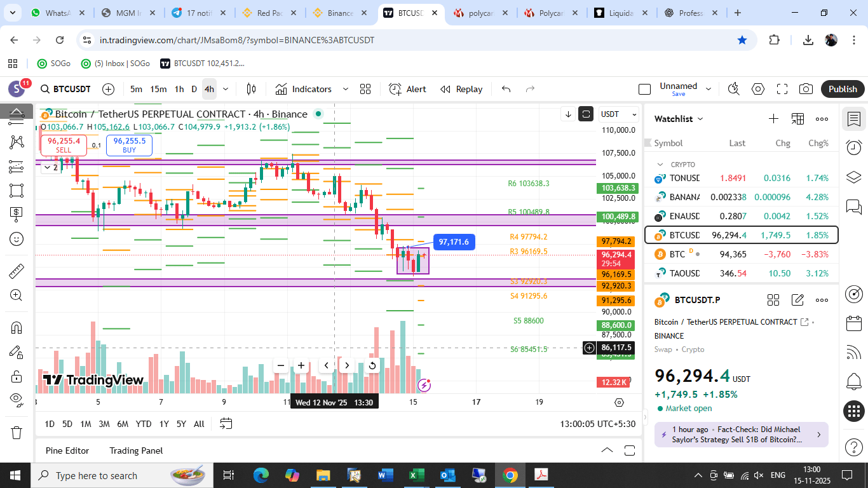The height and width of the screenshot is (488, 868).
Task: Open the Pine Editor tab
Action: pyautogui.click(x=67, y=451)
